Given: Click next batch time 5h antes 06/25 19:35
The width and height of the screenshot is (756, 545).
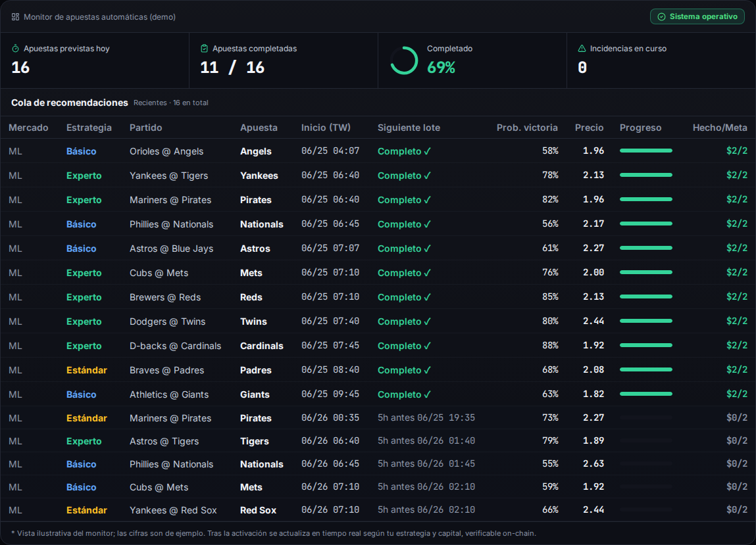Looking at the screenshot, I should [x=426, y=417].
